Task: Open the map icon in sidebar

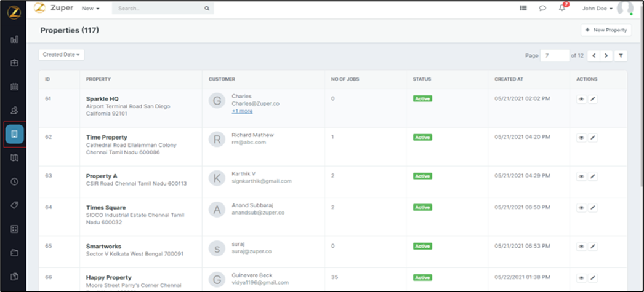Action: (x=14, y=158)
